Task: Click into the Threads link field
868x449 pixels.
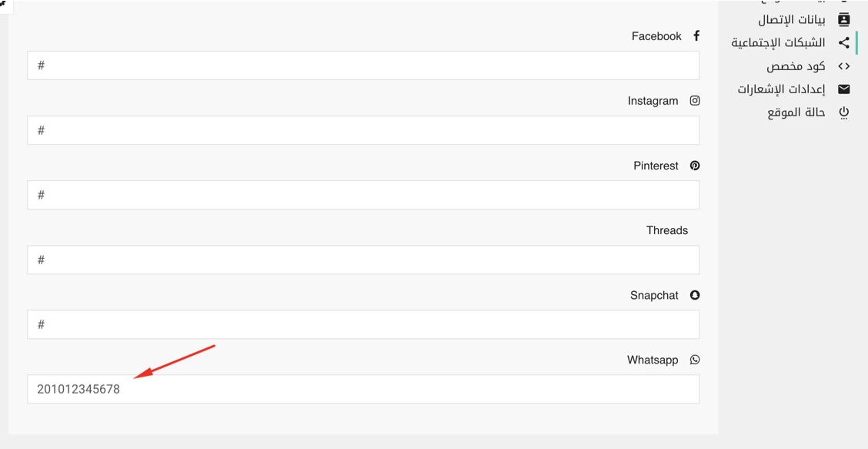Action: click(x=363, y=260)
